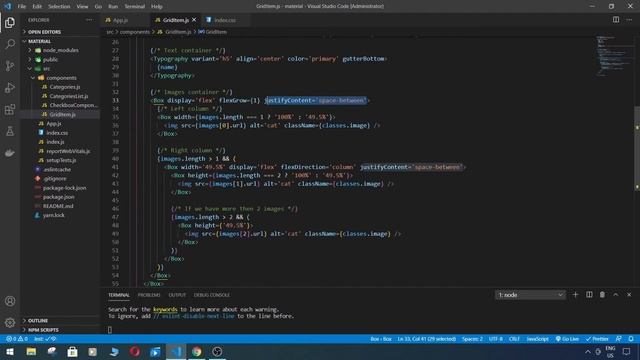This screenshot has height=360, width=640.
Task: Open Microsoft Store from taskbar
Action: (72, 351)
